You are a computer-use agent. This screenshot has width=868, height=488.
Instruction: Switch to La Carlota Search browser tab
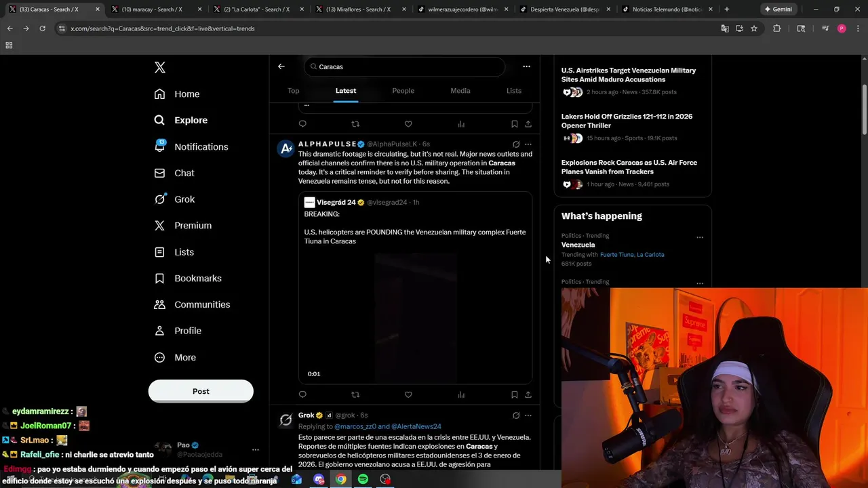(258, 9)
